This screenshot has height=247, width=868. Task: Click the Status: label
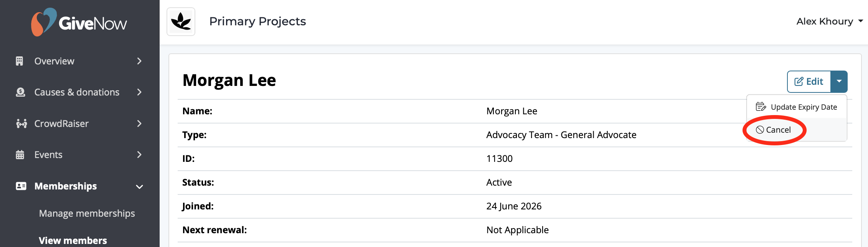click(198, 182)
